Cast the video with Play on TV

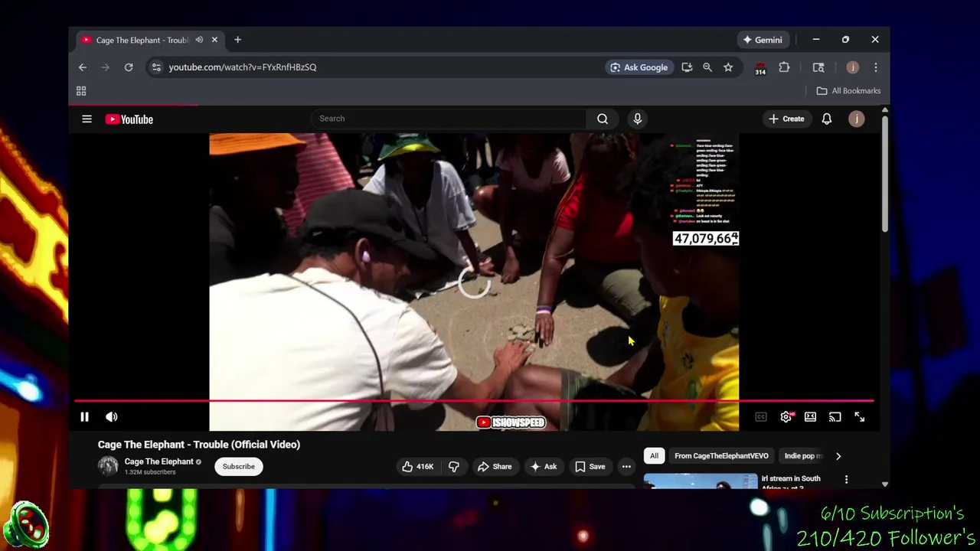tap(835, 417)
